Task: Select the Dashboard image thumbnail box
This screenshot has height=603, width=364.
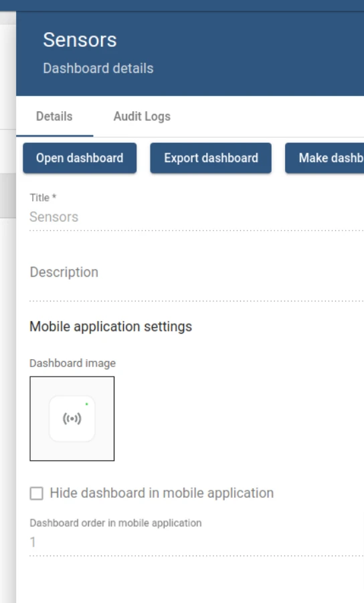Action: [x=72, y=418]
